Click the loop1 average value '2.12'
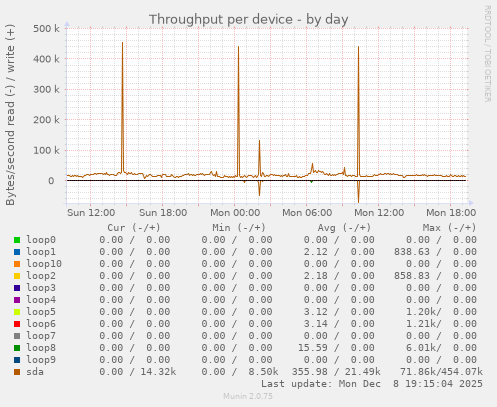The height and width of the screenshot is (407, 497). point(316,252)
